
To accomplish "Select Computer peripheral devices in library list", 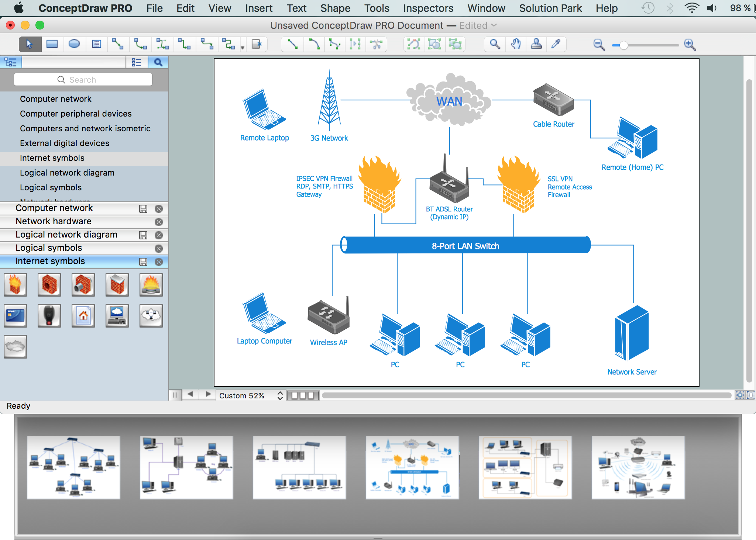I will [x=76, y=114].
